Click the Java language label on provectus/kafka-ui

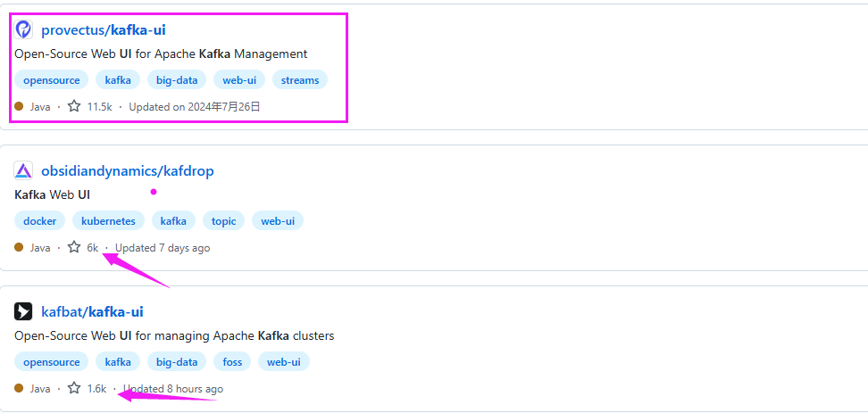[40, 107]
